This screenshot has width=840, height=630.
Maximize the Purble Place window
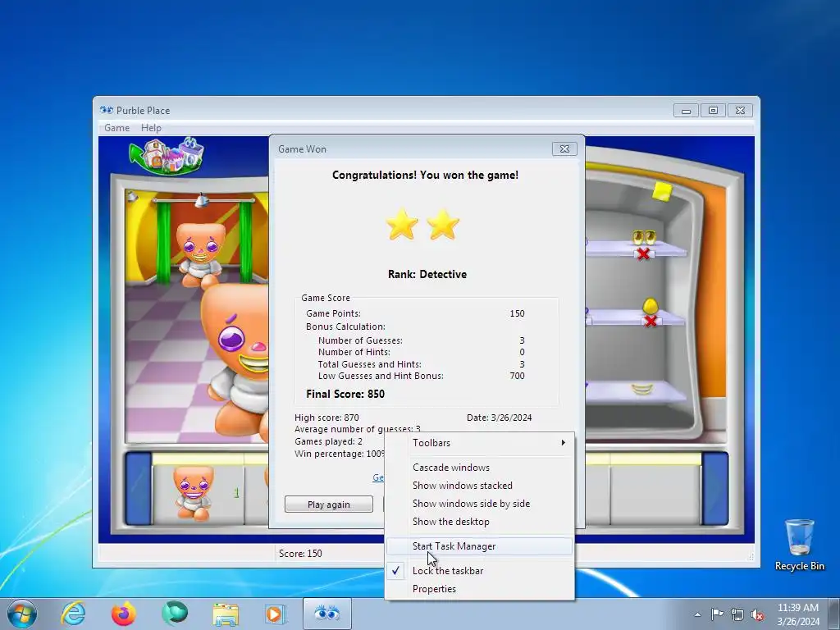[x=713, y=111]
